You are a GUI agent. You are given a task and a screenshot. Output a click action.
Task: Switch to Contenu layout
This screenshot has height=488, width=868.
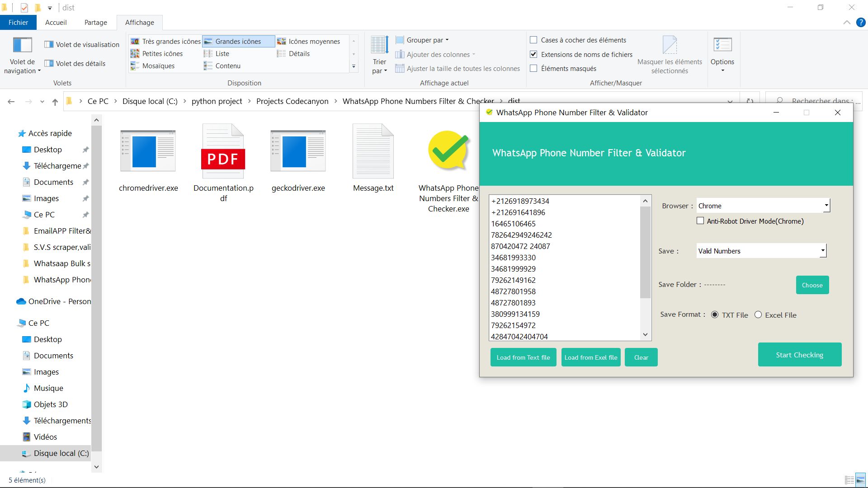click(x=222, y=66)
